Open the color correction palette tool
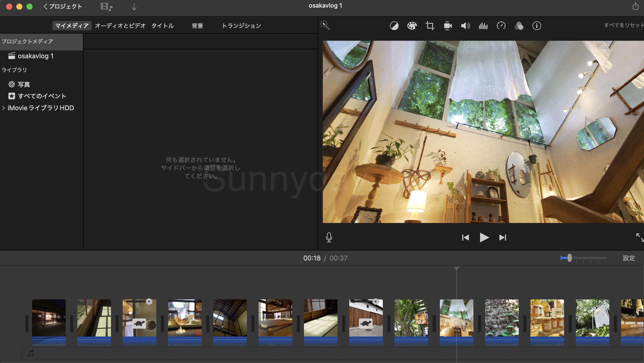Viewport: 644px width, 363px height. 412,26
